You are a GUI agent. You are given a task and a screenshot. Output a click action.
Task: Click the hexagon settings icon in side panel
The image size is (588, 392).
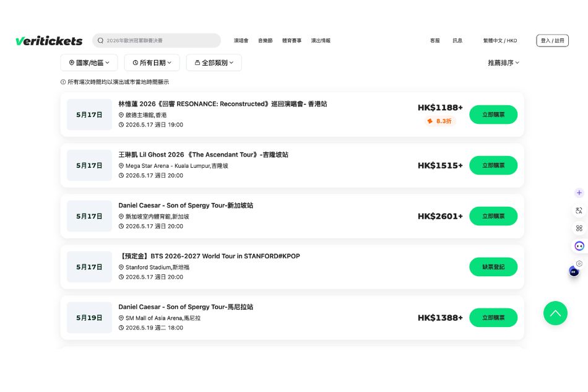[579, 263]
